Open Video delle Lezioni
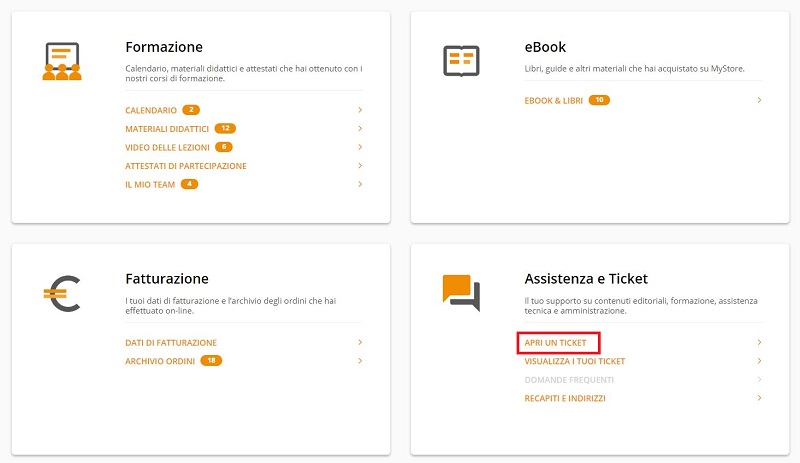This screenshot has height=463, width=800. (x=167, y=148)
